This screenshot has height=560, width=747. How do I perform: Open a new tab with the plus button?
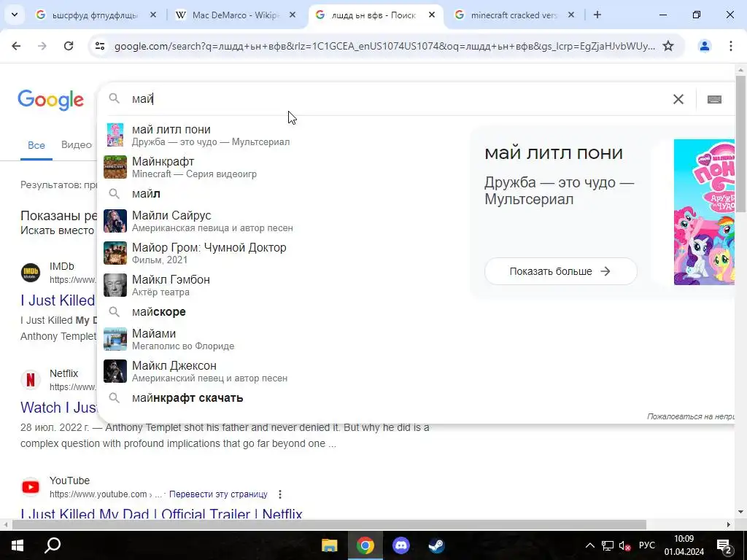(x=597, y=15)
